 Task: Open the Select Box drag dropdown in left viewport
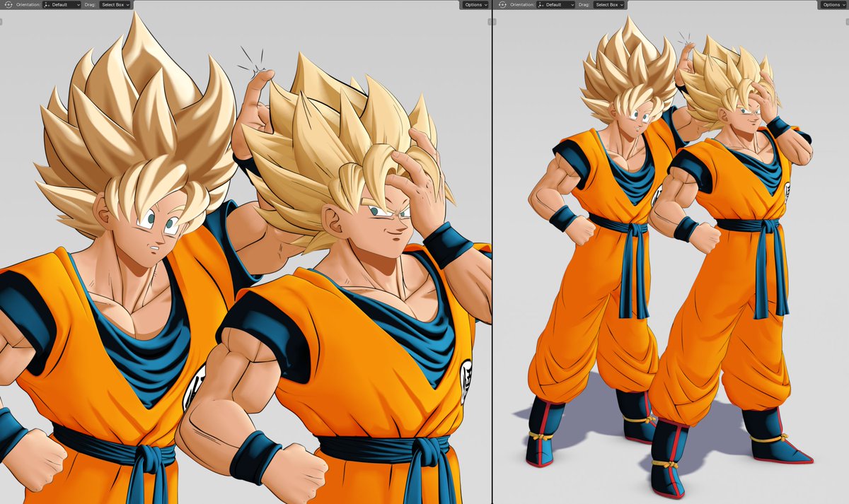click(x=115, y=4)
